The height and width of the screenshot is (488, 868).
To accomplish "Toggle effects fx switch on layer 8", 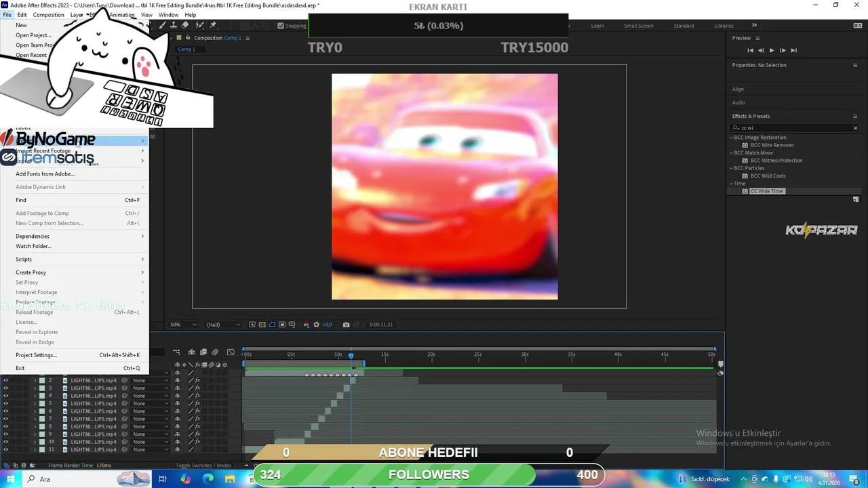I will pos(198,426).
